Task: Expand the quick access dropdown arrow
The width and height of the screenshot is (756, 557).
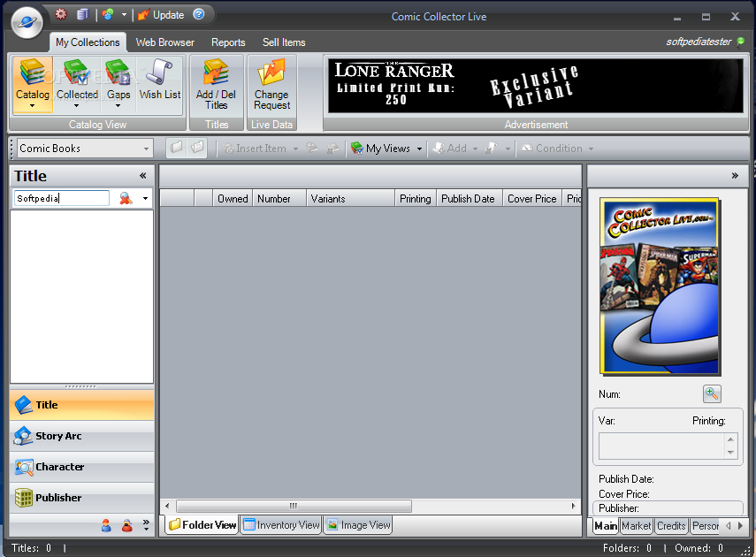Action: [124, 15]
